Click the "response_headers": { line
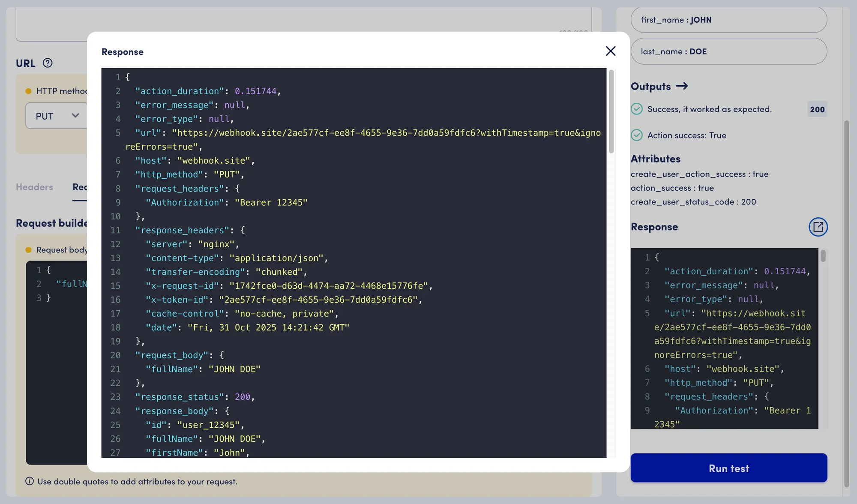The width and height of the screenshot is (857, 504). click(190, 230)
